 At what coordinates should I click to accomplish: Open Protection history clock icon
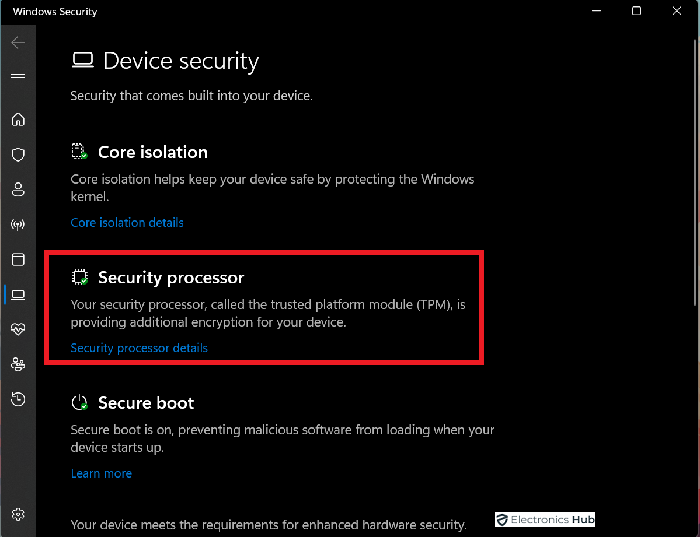coord(18,399)
